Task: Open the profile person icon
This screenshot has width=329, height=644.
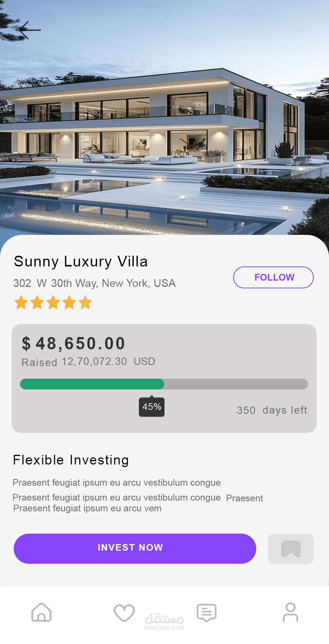Action: click(290, 612)
